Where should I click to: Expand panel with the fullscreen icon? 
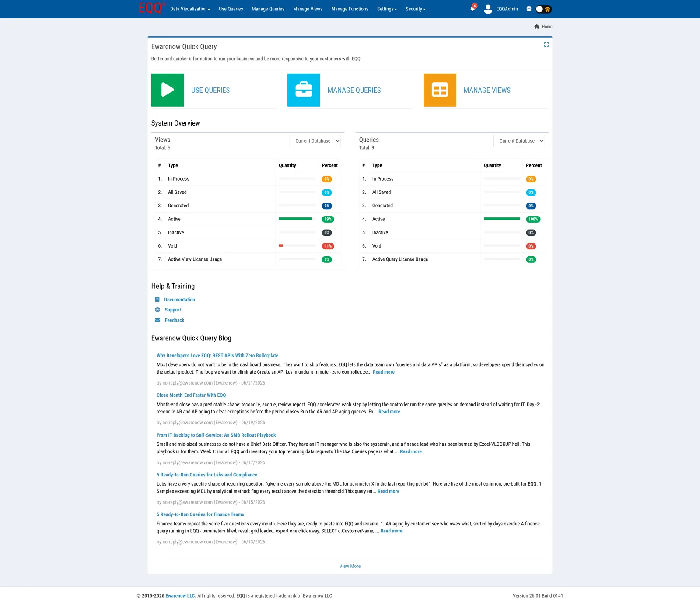click(x=546, y=45)
